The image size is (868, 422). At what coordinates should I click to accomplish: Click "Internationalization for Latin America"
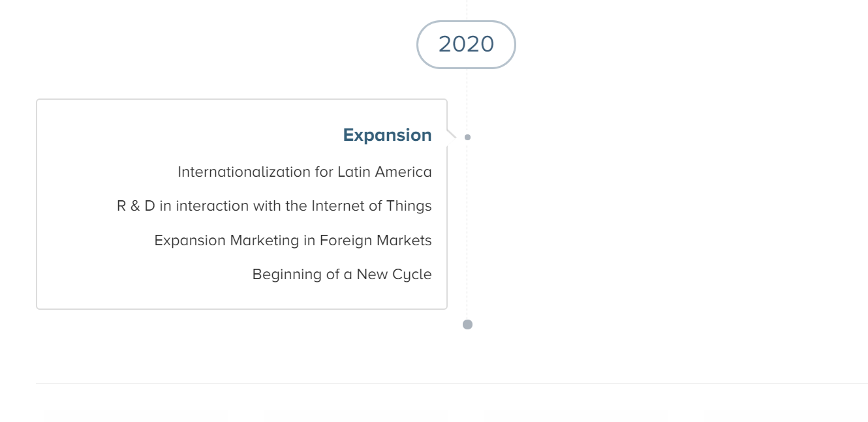tap(305, 172)
